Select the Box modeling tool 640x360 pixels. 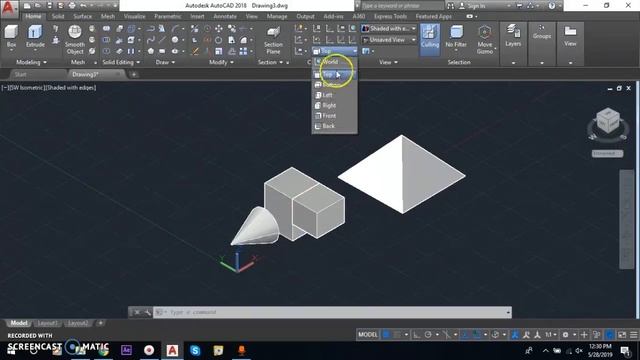point(11,36)
